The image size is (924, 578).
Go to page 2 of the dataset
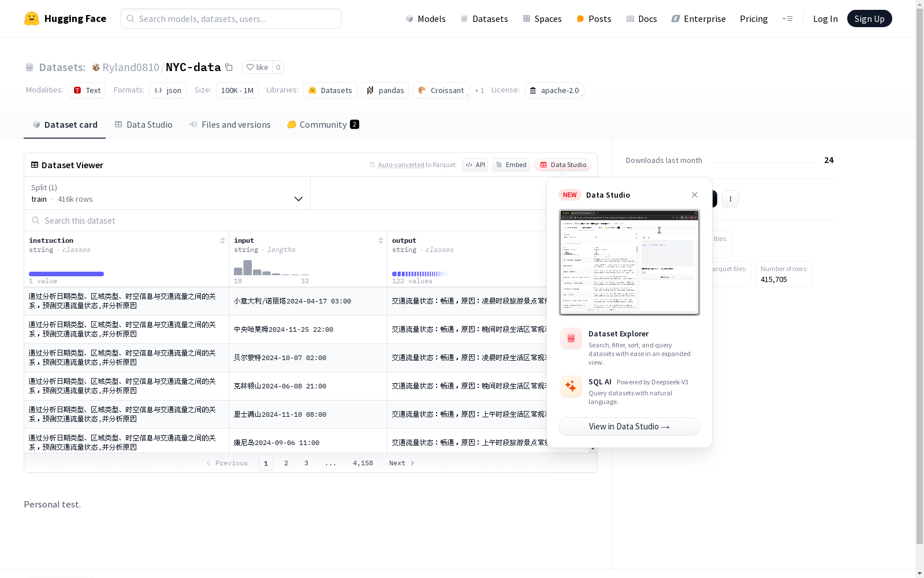(x=286, y=463)
